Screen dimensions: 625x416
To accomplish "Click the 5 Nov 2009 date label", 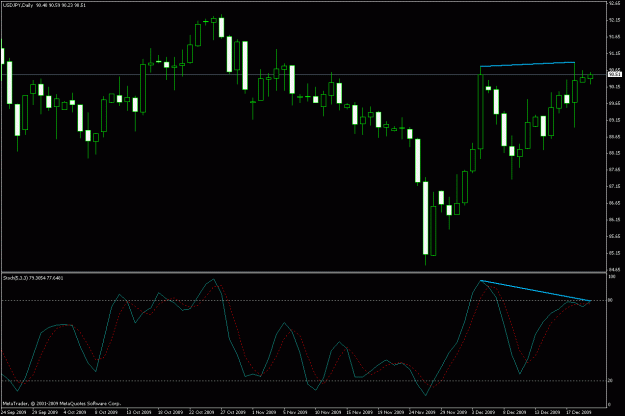I will coord(296,412).
